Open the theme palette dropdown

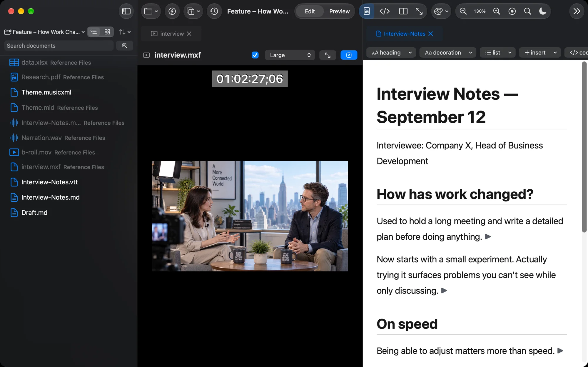(441, 11)
